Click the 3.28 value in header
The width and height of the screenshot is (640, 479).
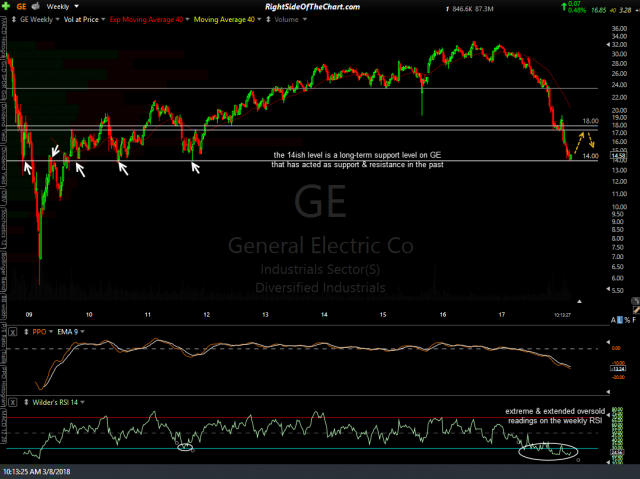pyautogui.click(x=625, y=10)
